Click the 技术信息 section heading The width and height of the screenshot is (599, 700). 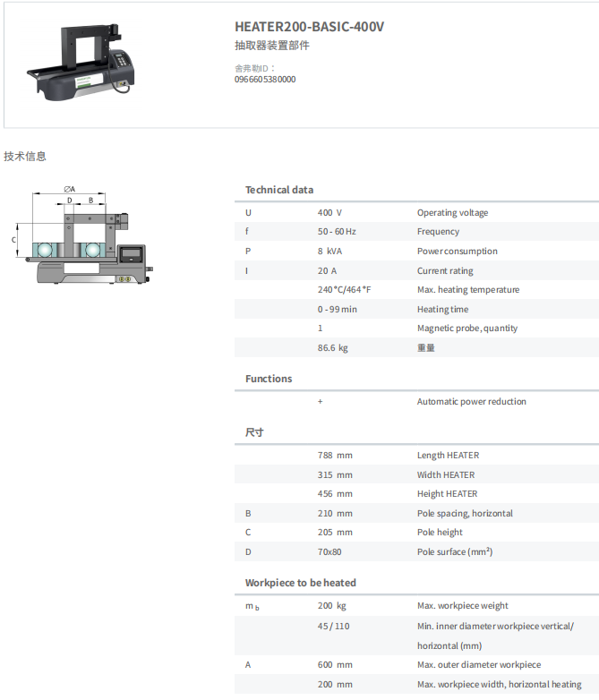(x=25, y=157)
